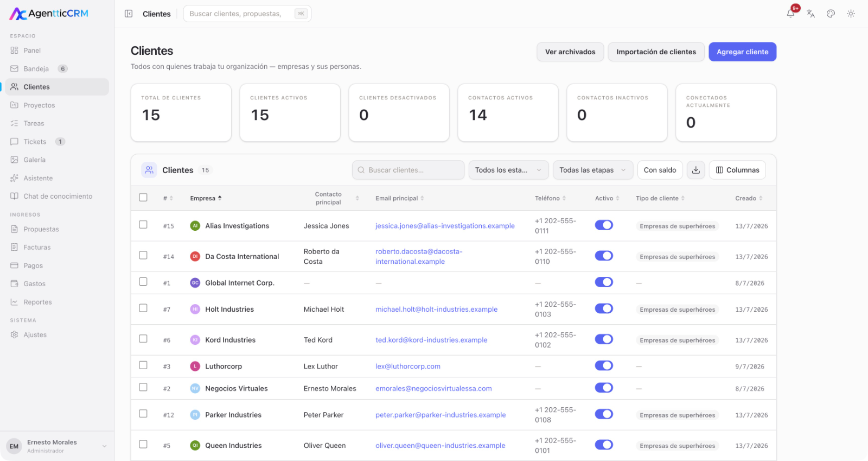Viewport: 868px width, 461px height.
Task: Toggle active switch for Luthorcorp
Action: (604, 365)
